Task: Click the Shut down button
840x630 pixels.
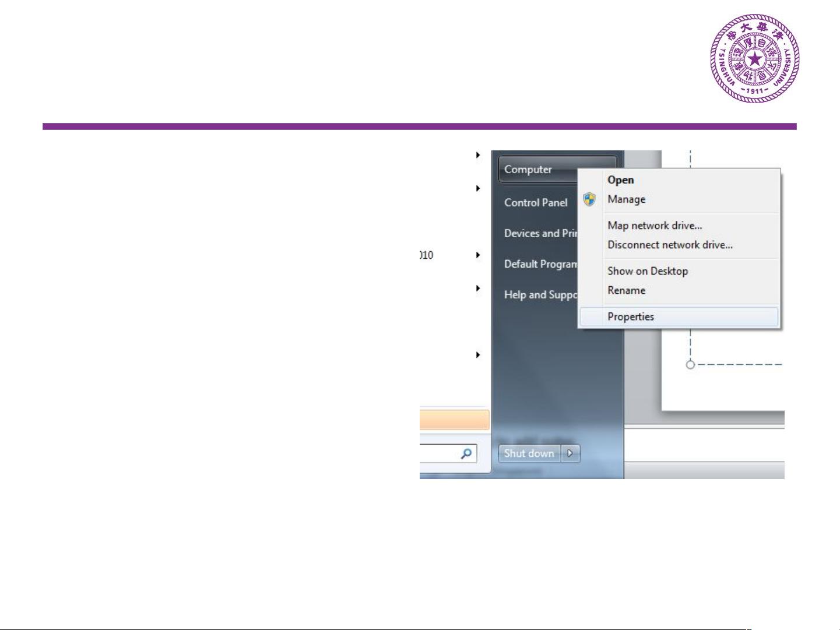Action: (x=529, y=453)
